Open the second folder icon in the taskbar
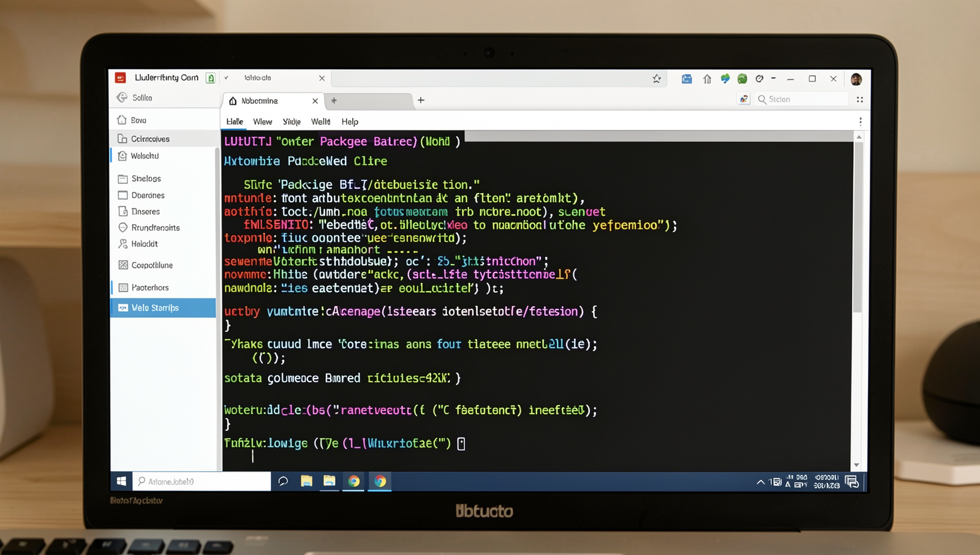Screen dimensions: 980x555 click(x=330, y=481)
